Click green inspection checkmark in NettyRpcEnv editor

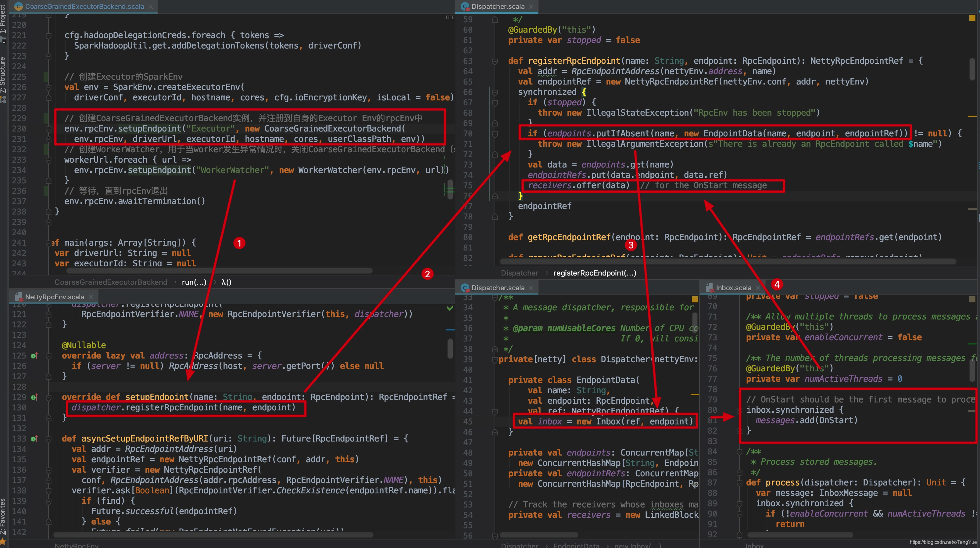coord(450,308)
